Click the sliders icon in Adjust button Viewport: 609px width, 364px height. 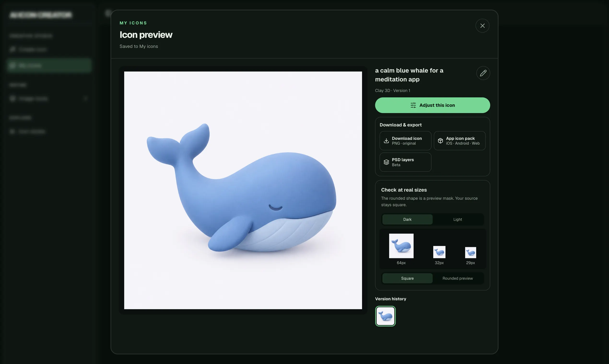[413, 105]
